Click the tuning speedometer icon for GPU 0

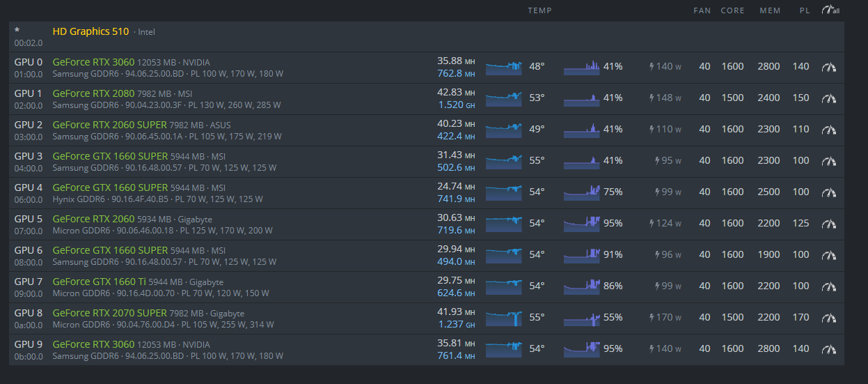click(x=828, y=67)
